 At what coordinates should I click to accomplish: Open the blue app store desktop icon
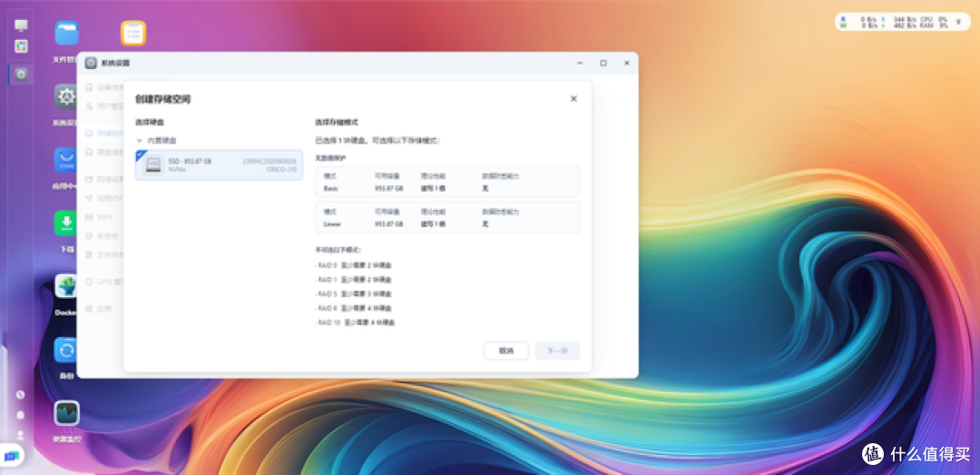click(66, 160)
